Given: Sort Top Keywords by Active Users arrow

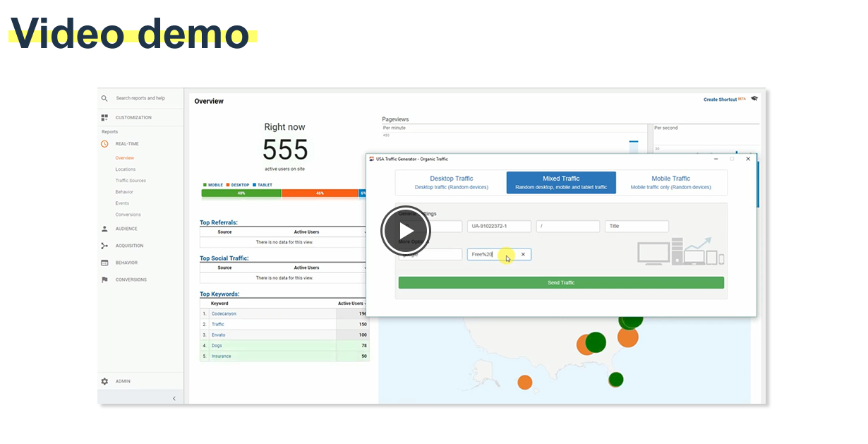Looking at the screenshot, I should 366,304.
